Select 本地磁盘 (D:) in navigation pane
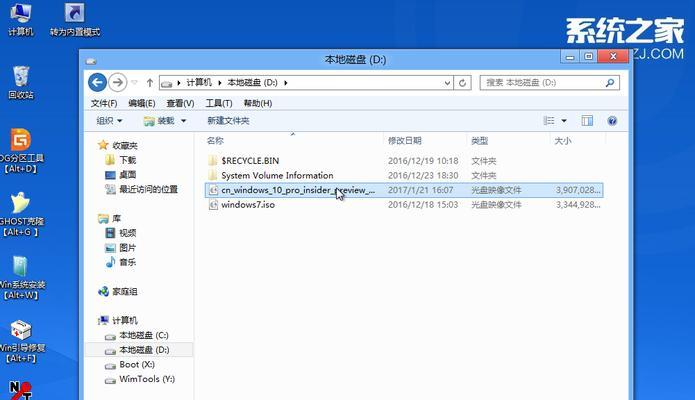The image size is (695, 400). 144,350
